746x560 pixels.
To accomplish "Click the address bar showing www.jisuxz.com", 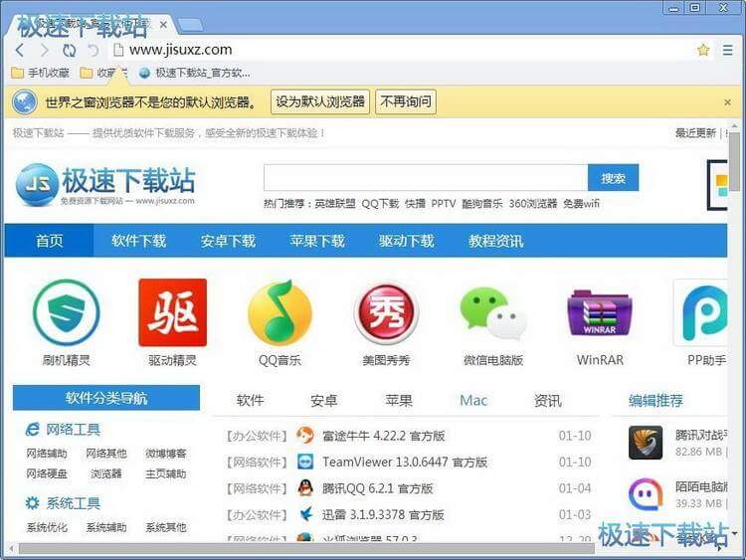I will (402, 50).
